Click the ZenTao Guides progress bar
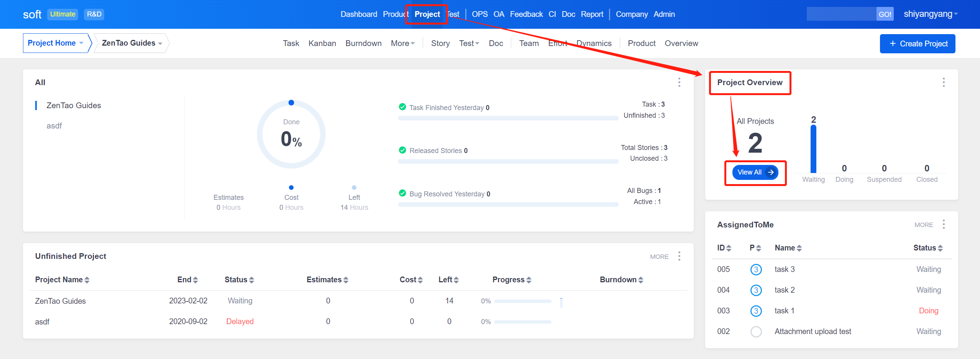Viewport: 980px width, 359px height. point(522,301)
